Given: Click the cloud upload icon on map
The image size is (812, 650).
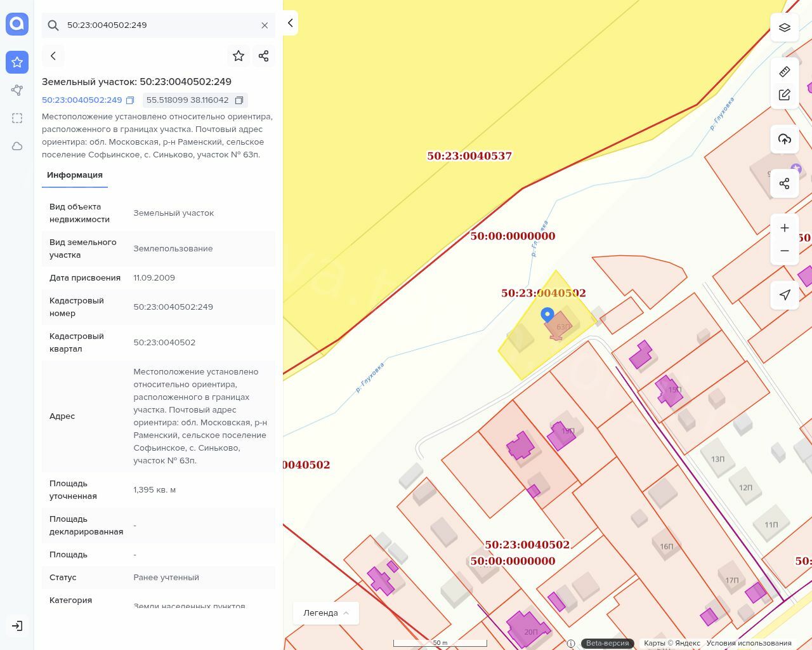Looking at the screenshot, I should coord(785,139).
